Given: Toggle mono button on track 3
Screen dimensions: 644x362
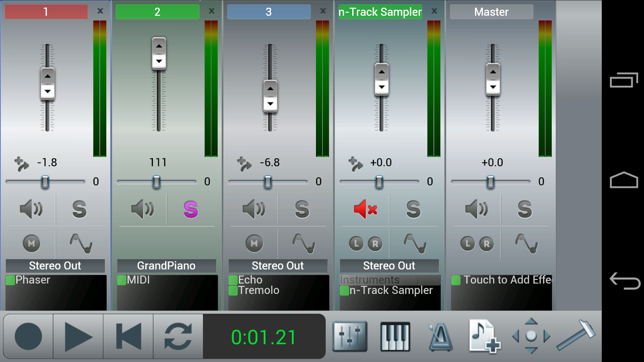Looking at the screenshot, I should (x=254, y=243).
